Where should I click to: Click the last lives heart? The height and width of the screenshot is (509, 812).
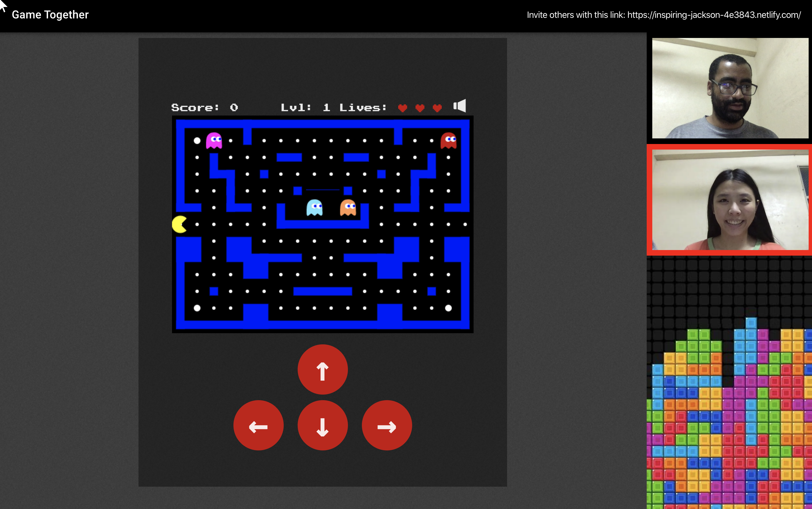(x=437, y=108)
